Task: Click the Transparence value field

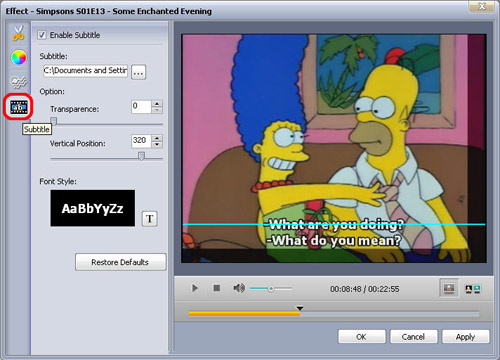Action: pos(141,106)
